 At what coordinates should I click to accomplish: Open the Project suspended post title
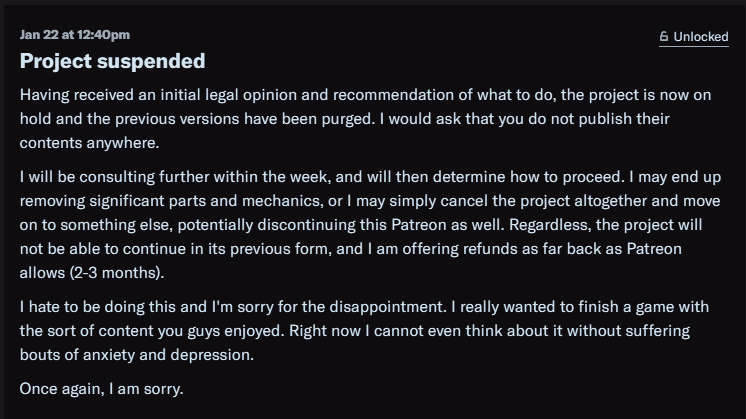(112, 61)
